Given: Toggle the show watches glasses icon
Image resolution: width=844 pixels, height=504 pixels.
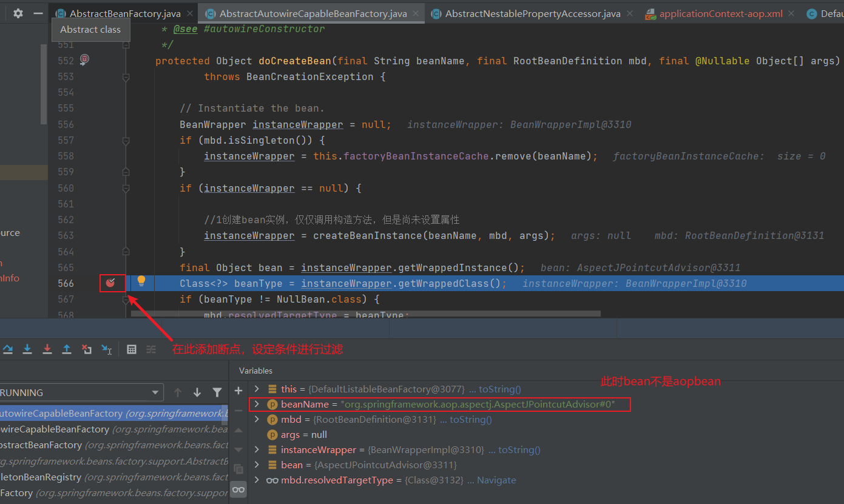Looking at the screenshot, I should tap(238, 489).
